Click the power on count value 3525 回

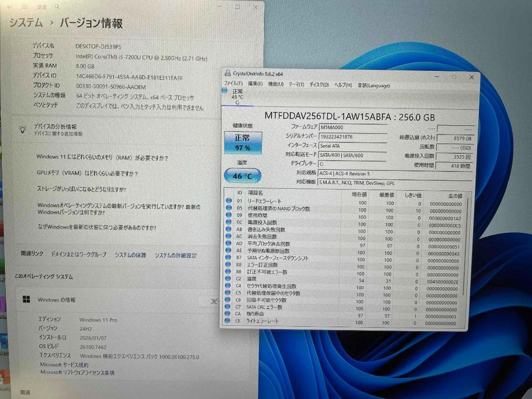pyautogui.click(x=455, y=157)
